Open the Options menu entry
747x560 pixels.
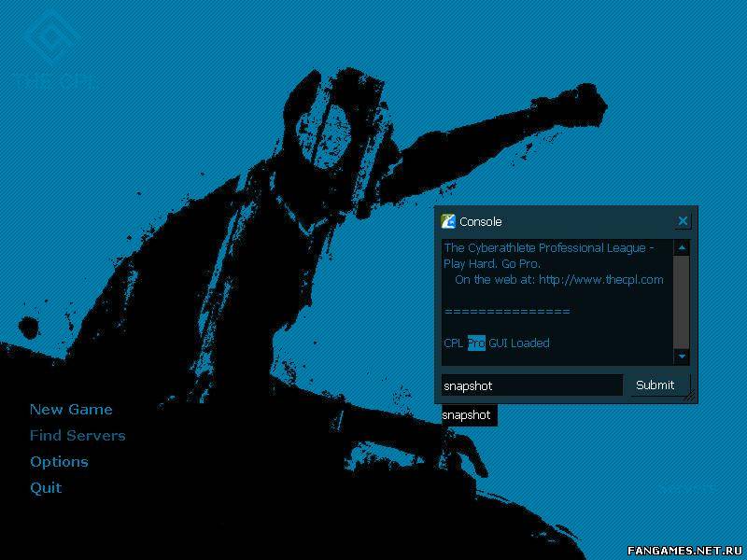tap(59, 462)
